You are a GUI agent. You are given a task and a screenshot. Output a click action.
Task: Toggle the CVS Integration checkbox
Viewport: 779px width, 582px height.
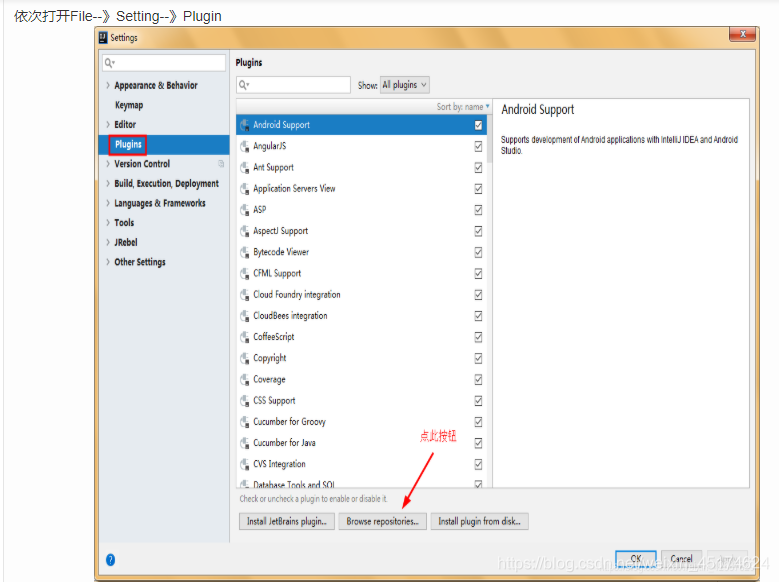click(x=478, y=464)
